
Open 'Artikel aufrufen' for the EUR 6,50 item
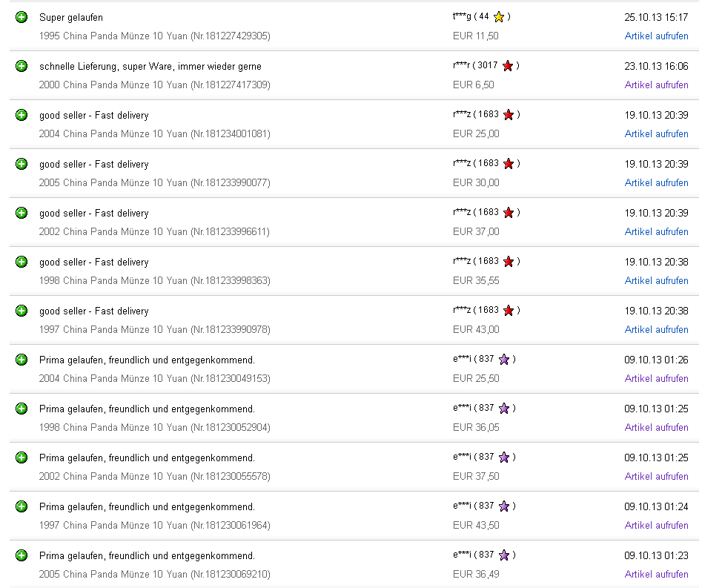[x=656, y=85]
